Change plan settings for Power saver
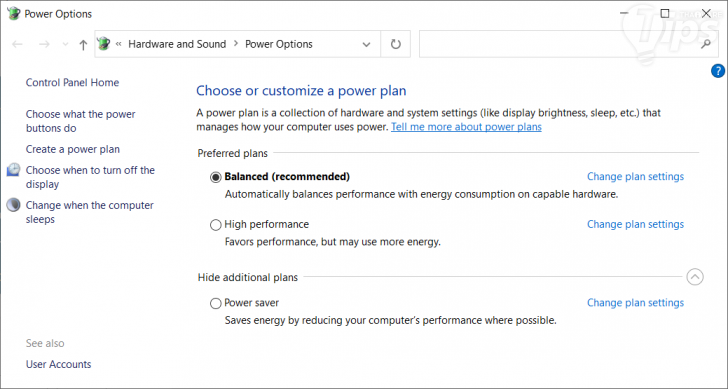This screenshot has height=389, width=728. click(635, 303)
